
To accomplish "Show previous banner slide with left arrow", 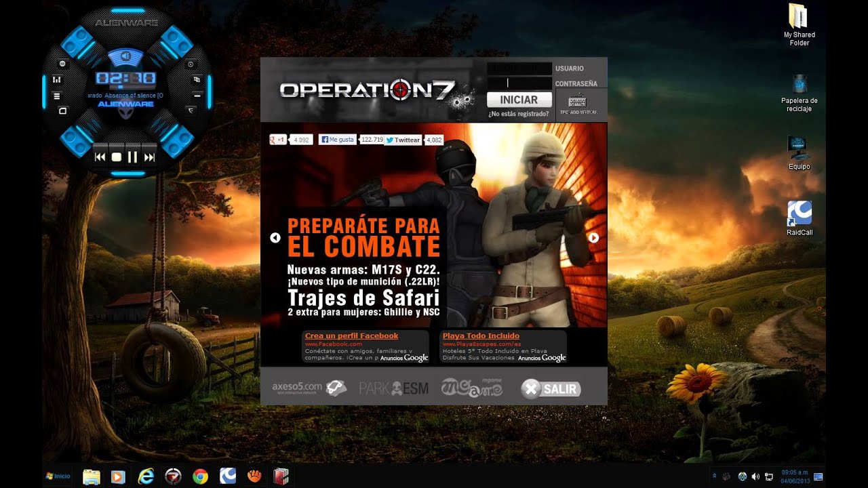I will [x=275, y=237].
